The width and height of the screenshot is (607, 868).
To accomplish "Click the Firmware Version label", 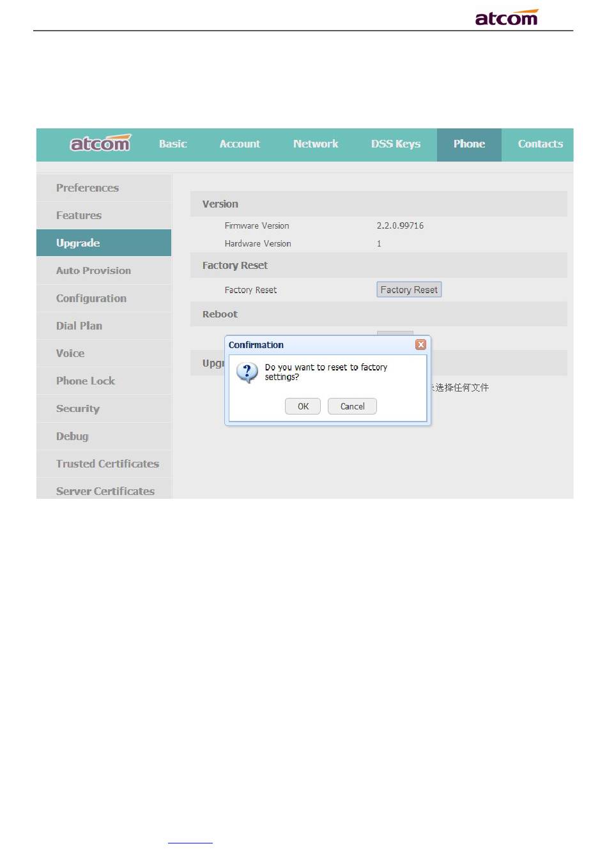I will (257, 225).
